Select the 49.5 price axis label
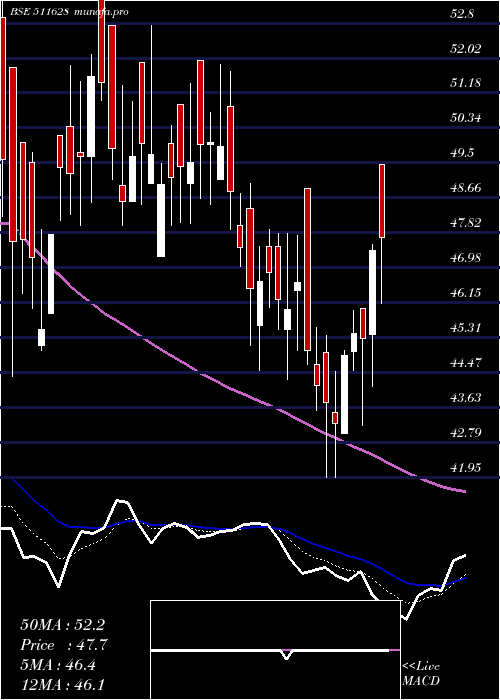500x700 pixels. tap(462, 153)
